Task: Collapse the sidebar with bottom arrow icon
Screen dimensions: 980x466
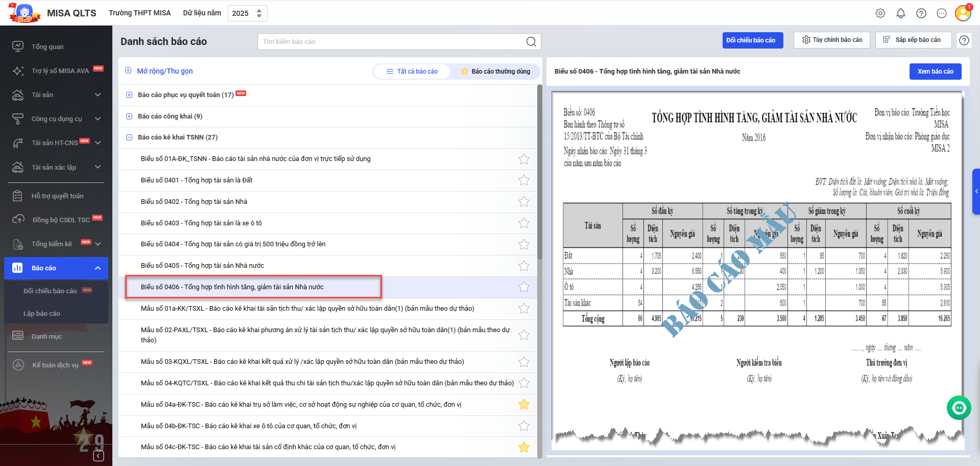Action: (99, 456)
